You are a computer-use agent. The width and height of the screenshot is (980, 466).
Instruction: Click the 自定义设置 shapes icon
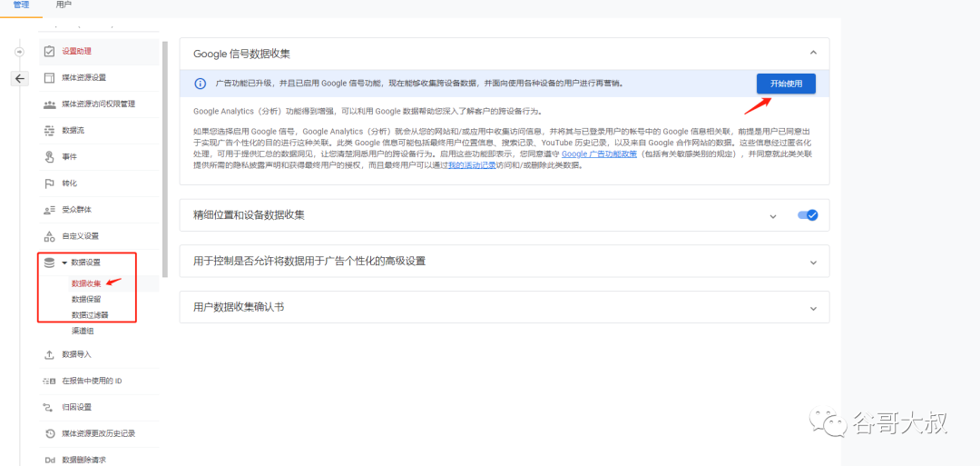tap(49, 236)
